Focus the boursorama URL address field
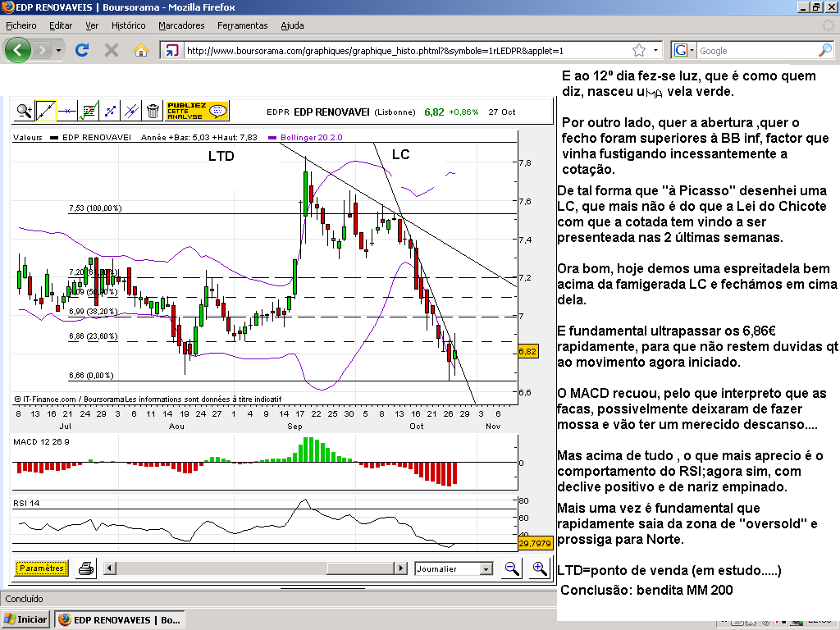 point(407,50)
